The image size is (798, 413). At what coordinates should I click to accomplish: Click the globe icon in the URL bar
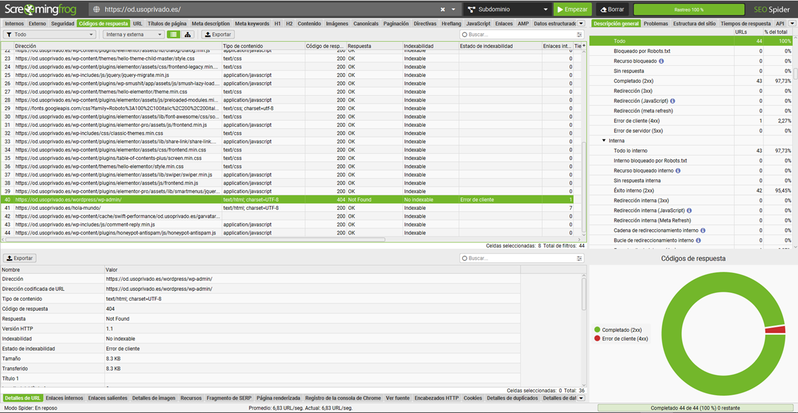[96, 9]
